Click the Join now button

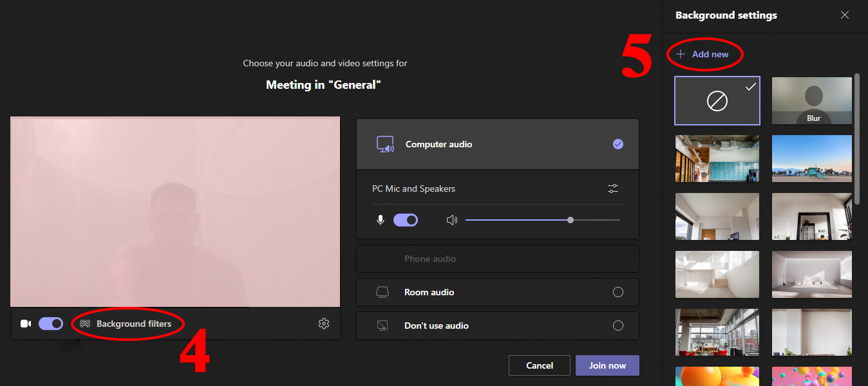(x=607, y=365)
